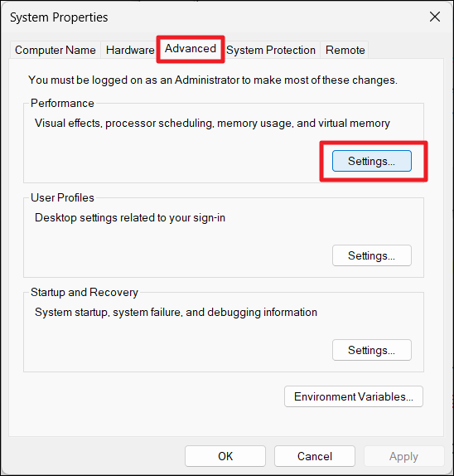Click the visual effects description text
The width and height of the screenshot is (454, 476).
point(212,124)
